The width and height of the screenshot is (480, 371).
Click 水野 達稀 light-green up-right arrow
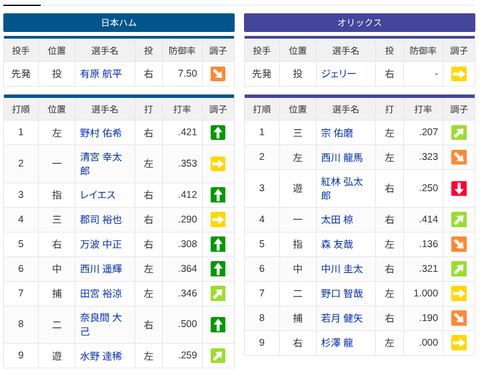[x=218, y=356]
